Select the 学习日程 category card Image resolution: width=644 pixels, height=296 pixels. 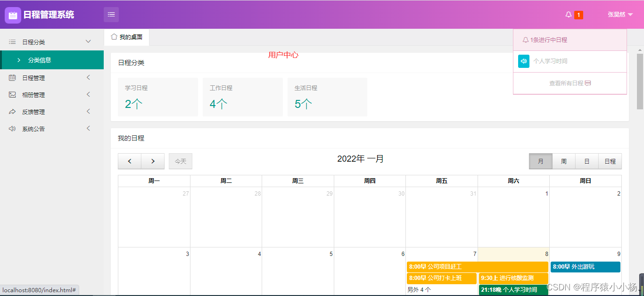tap(158, 97)
